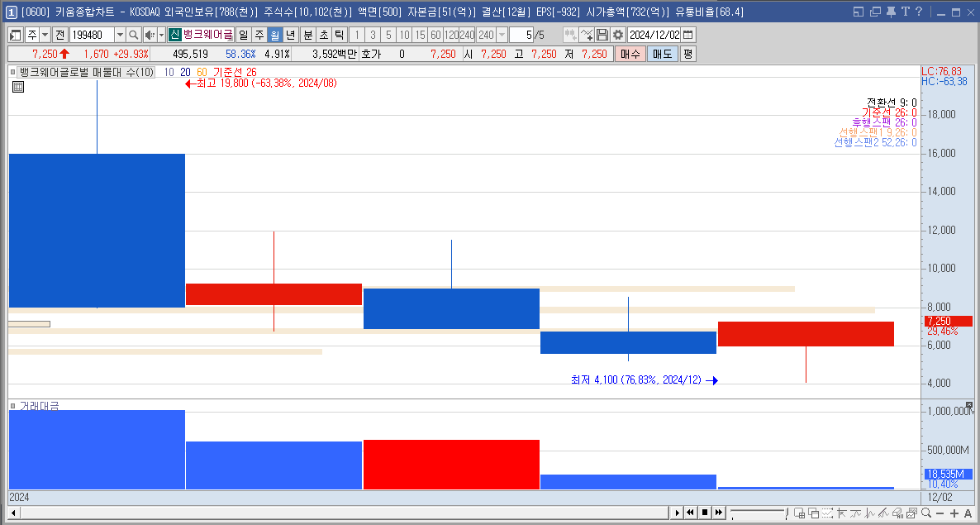Click the stop square button
The height and width of the screenshot is (525, 980).
click(x=705, y=513)
